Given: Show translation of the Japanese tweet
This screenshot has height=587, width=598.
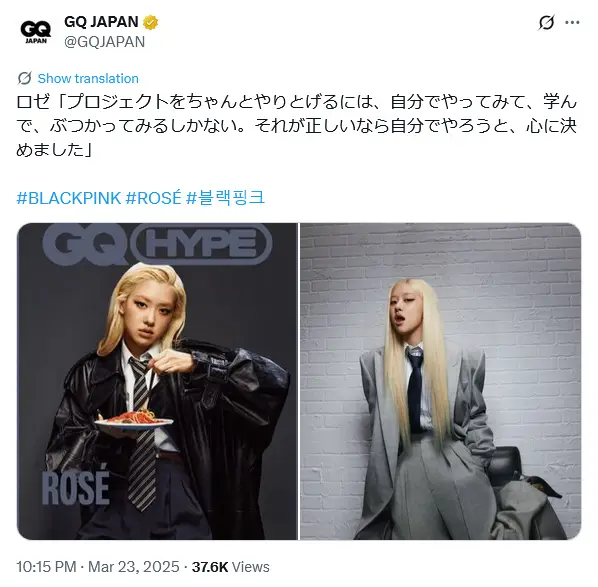Looking at the screenshot, I should pyautogui.click(x=88, y=78).
